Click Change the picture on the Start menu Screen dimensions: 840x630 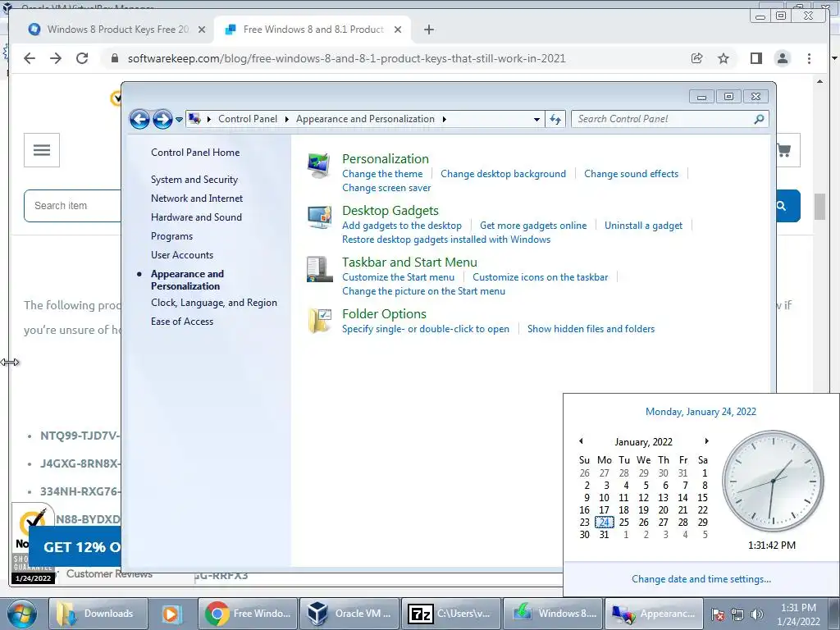pyautogui.click(x=423, y=291)
